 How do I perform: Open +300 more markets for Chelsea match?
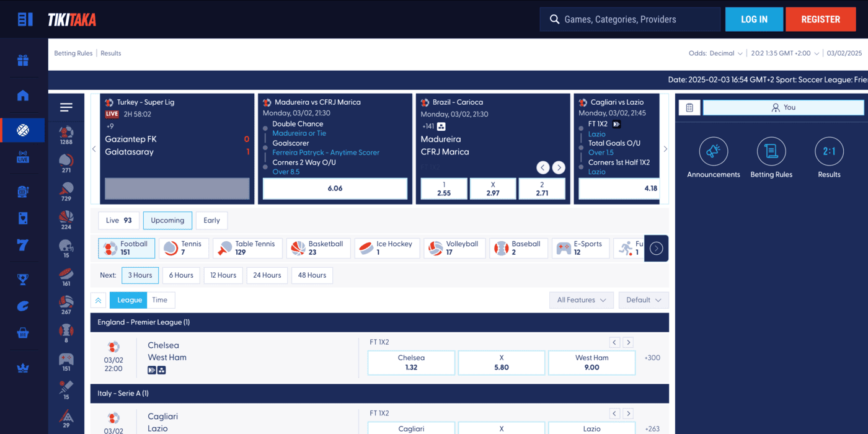(652, 358)
